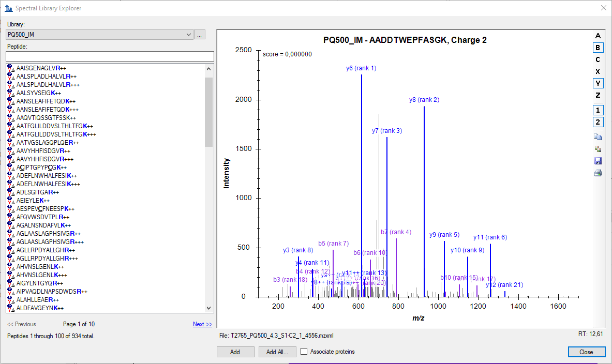Disable B ions display
The width and height of the screenshot is (612, 364).
point(598,48)
